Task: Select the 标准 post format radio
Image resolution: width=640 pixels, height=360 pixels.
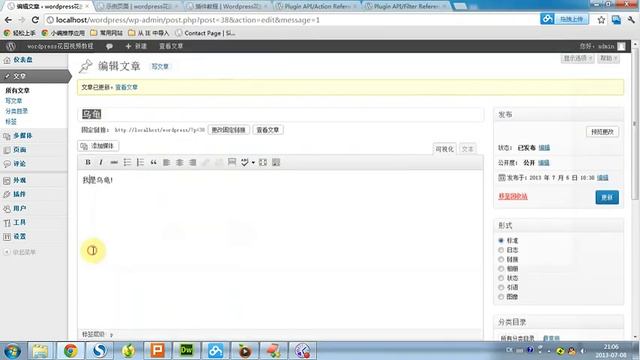Action: coord(501,240)
